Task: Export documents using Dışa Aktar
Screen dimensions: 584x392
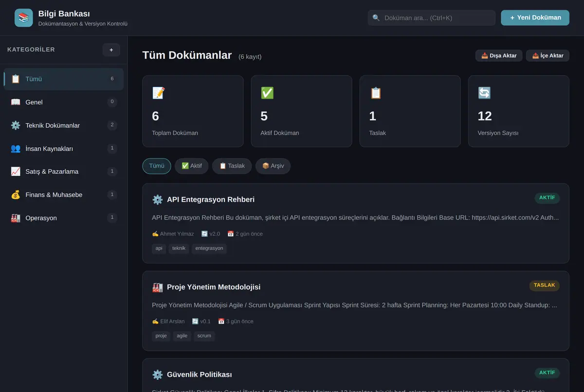Action: coord(499,55)
